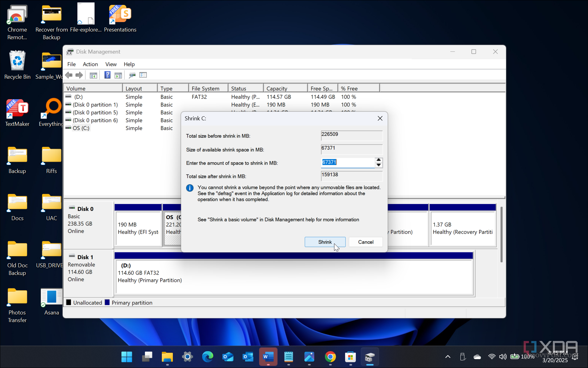
Task: Close the Shrink C: dialog
Action: [380, 118]
